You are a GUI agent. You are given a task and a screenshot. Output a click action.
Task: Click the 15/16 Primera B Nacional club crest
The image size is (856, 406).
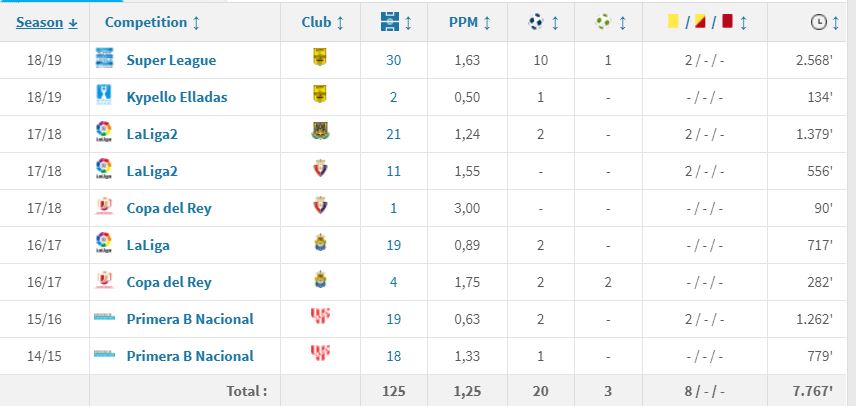[320, 318]
